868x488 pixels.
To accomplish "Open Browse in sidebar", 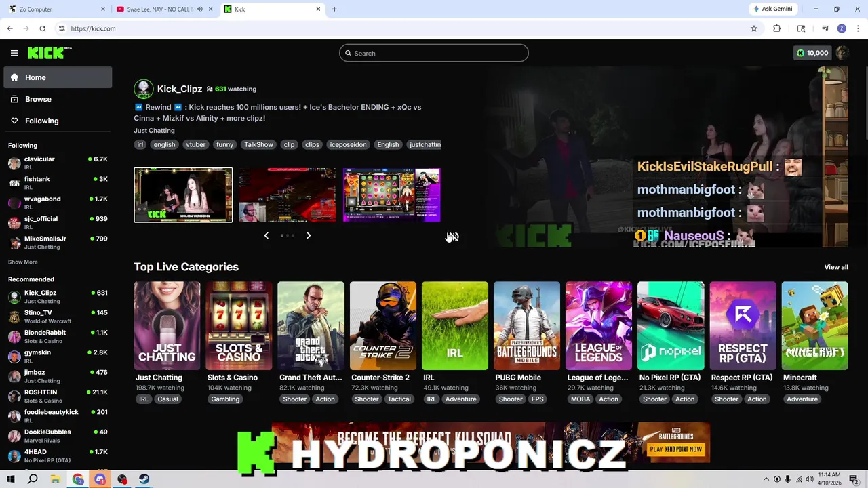I will 58,99.
